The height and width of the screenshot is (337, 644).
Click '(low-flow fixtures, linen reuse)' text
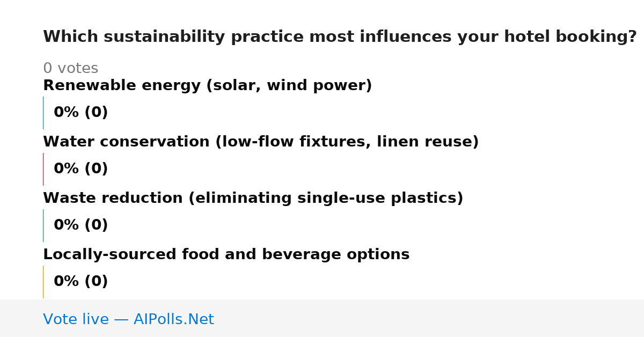(347, 142)
